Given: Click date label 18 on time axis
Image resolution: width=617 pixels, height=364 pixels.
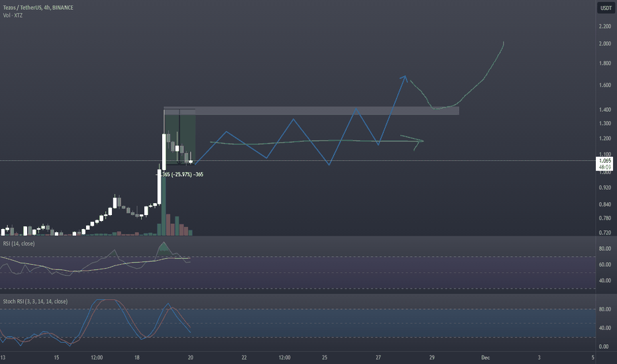Looking at the screenshot, I should point(137,357).
